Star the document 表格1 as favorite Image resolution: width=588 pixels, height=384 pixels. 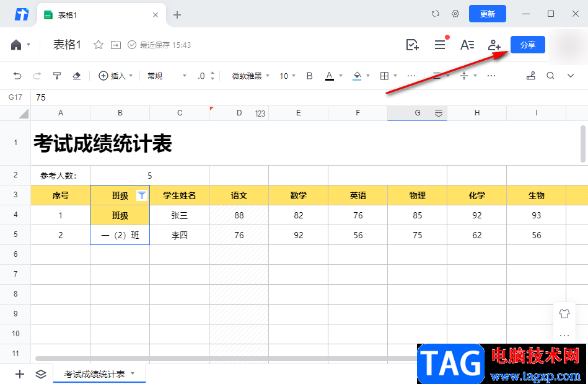click(99, 45)
